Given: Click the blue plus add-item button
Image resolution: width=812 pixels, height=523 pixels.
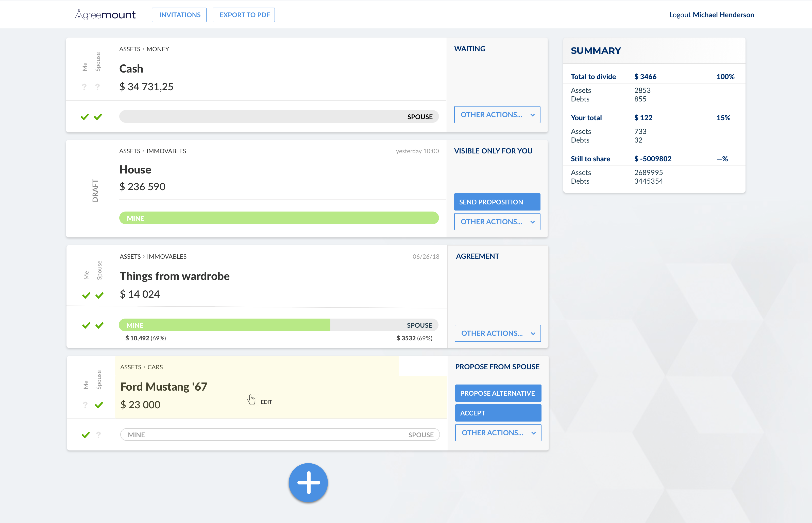Looking at the screenshot, I should tap(308, 483).
